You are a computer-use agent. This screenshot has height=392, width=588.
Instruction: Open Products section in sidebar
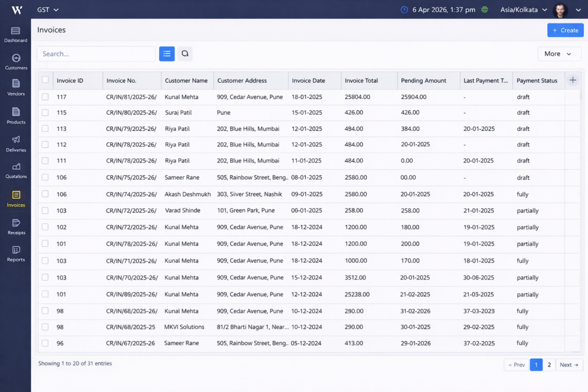tap(16, 115)
